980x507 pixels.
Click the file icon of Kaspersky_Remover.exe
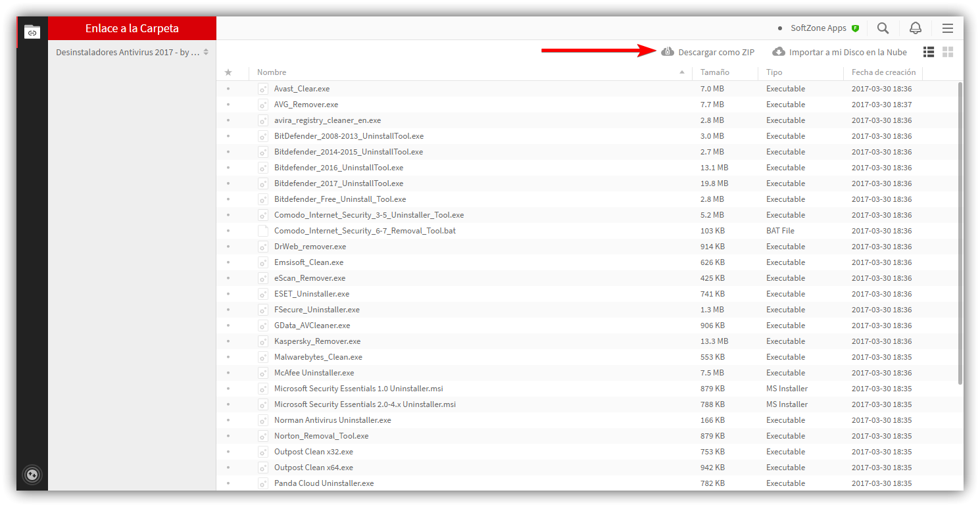[263, 341]
